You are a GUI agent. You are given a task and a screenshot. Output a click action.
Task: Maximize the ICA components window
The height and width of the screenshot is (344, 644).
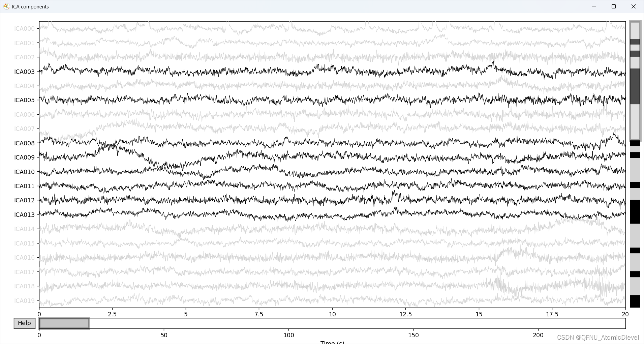click(x=614, y=6)
